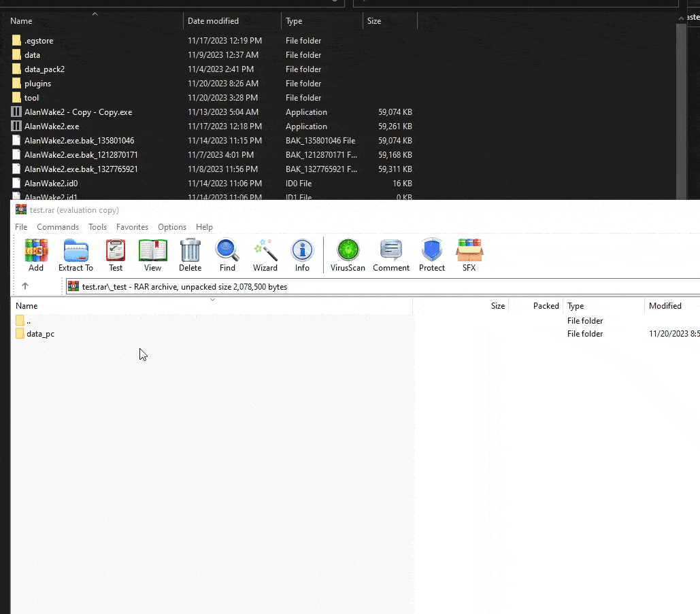Go up one level with arrow button

25,286
